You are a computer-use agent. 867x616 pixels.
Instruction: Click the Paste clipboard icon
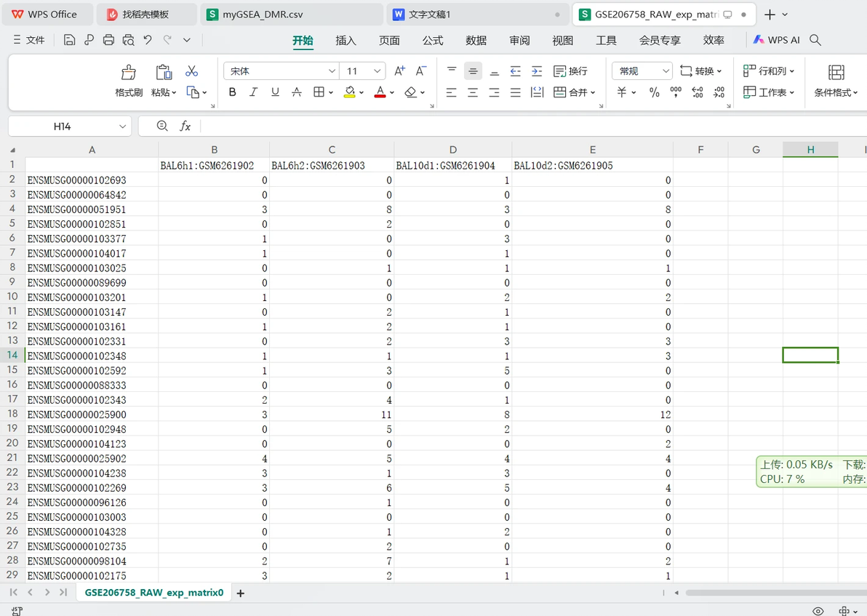point(164,72)
